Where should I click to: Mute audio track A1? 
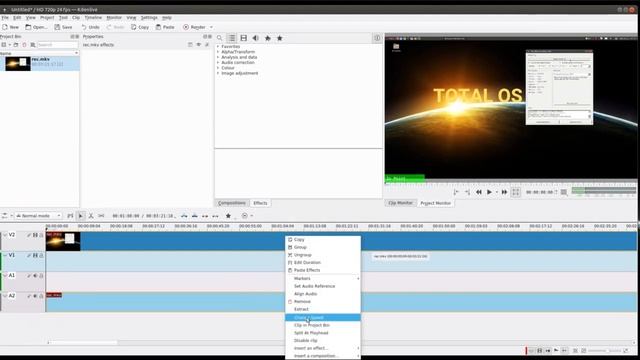[35, 276]
